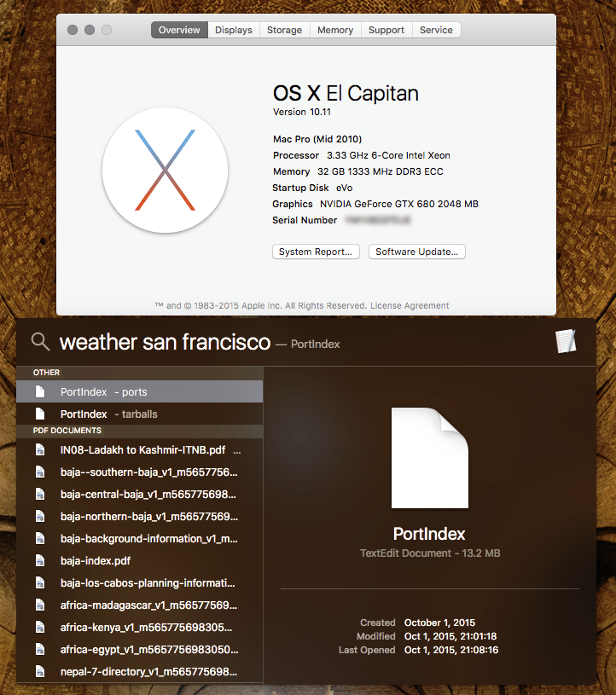Select africa-kenya PDF result

140,628
